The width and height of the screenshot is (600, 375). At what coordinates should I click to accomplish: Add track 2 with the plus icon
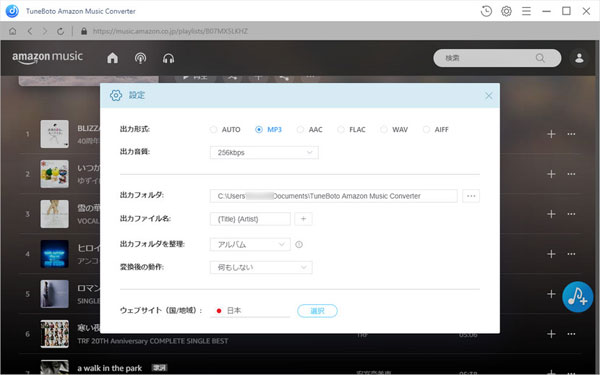coord(551,174)
